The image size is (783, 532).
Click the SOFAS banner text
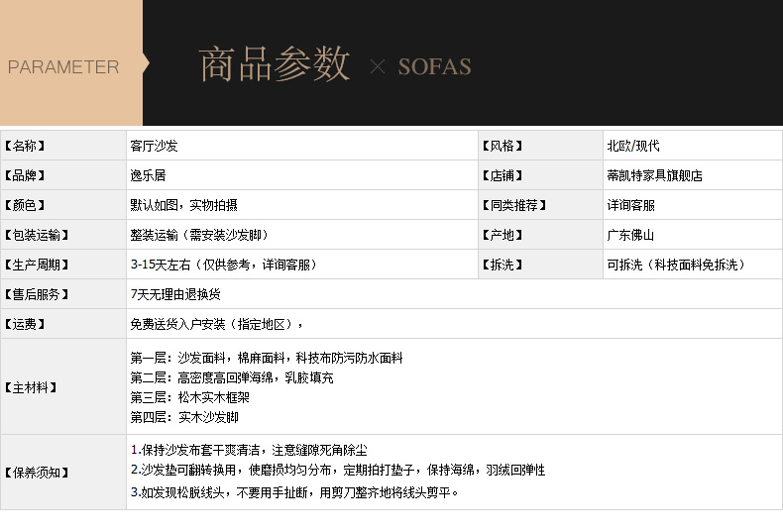pos(434,67)
